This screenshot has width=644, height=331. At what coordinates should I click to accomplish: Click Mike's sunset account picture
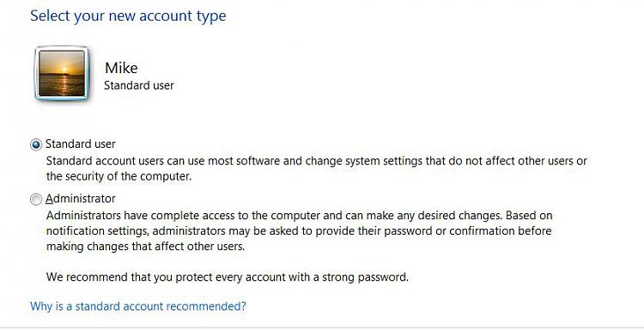tap(62, 74)
